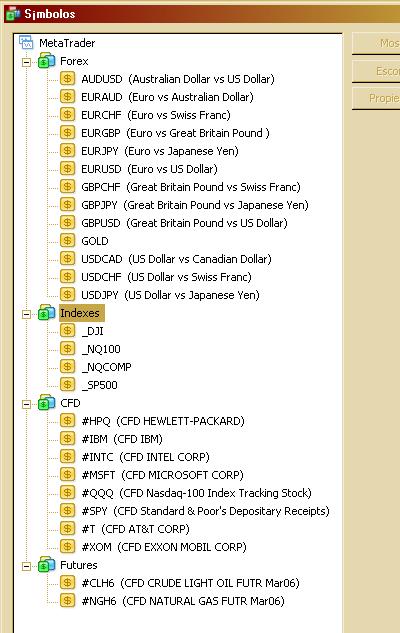
Task: Click the #NGH6 symbol coin icon
Action: pos(67,601)
